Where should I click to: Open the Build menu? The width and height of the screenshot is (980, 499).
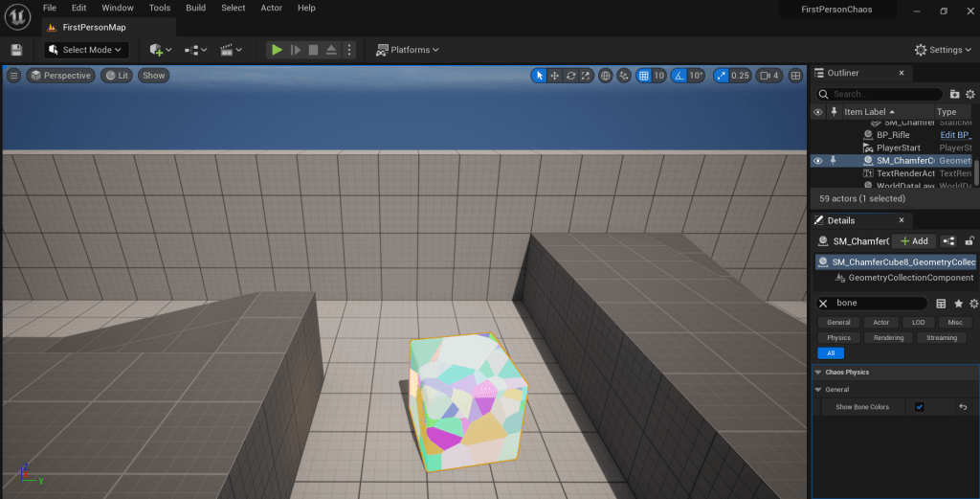click(x=195, y=8)
